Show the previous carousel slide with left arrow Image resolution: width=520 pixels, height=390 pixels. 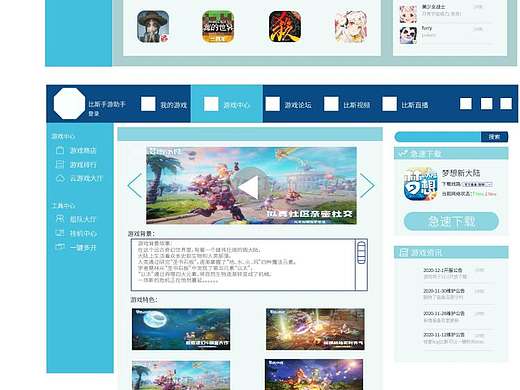(135, 186)
